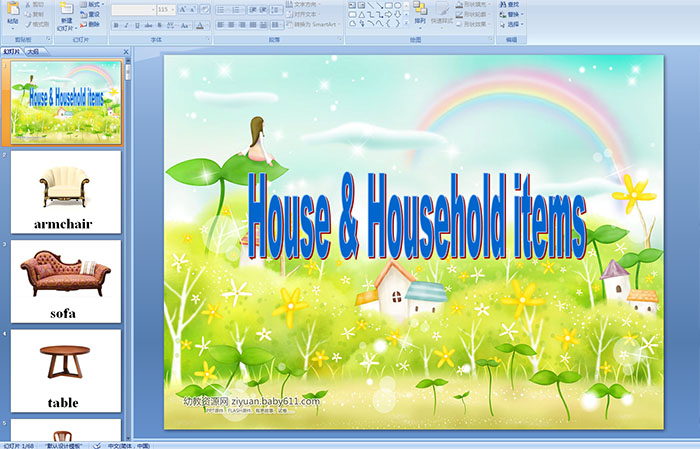
Task: Click the New Slide (新建幻灯片) icon
Action: coord(66,9)
